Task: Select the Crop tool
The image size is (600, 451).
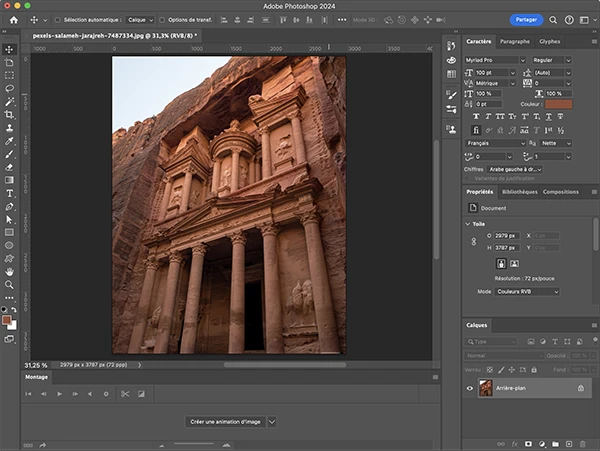Action: pyautogui.click(x=9, y=114)
